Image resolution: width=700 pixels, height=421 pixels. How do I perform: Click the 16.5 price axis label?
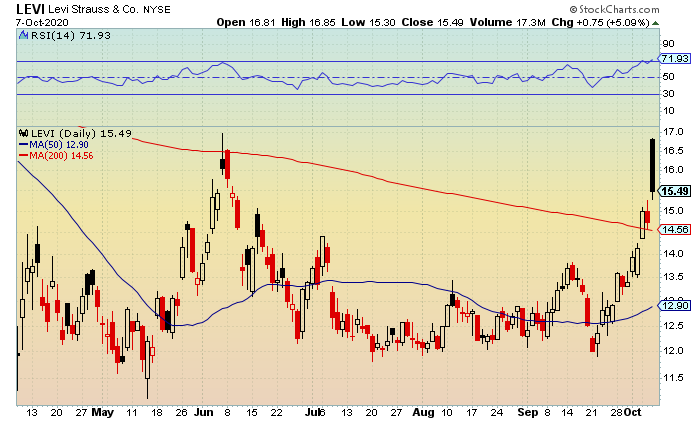tap(673, 150)
